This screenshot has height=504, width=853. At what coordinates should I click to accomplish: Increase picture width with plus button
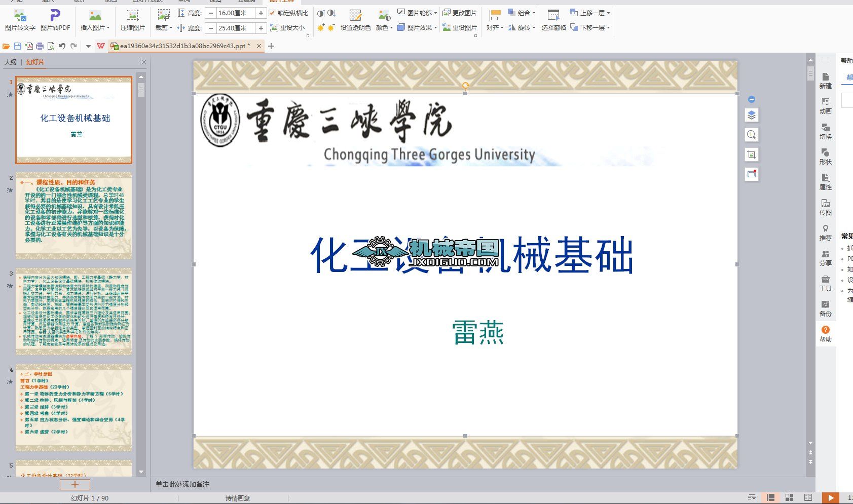(x=261, y=28)
